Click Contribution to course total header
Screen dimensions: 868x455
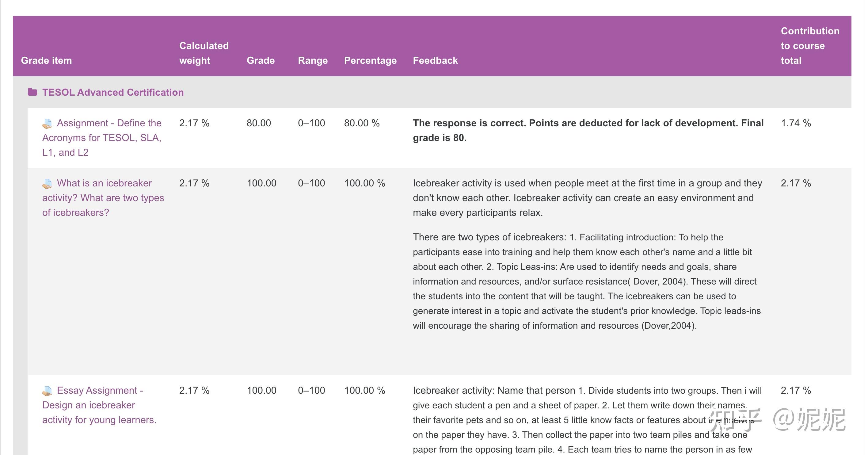coord(810,45)
